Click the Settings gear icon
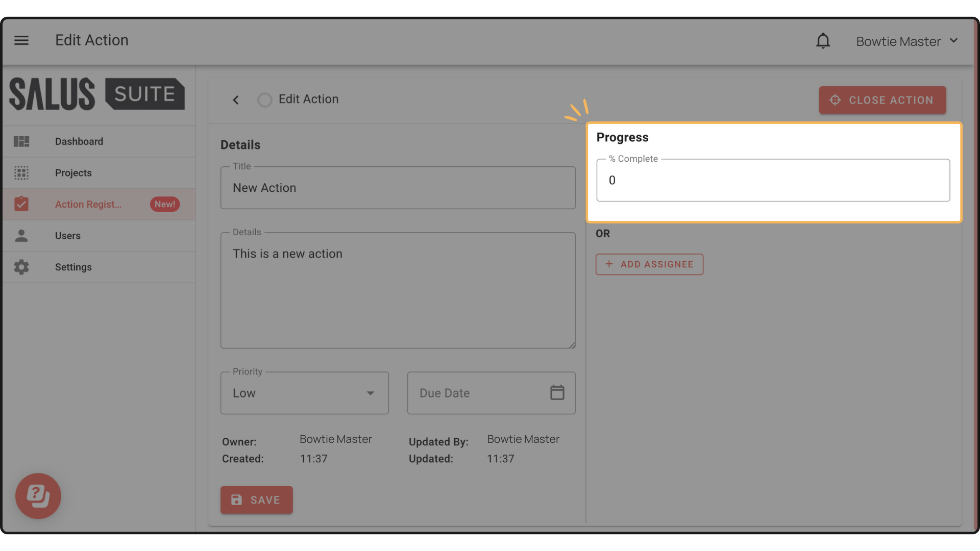The height and width of the screenshot is (551, 980). [x=21, y=267]
